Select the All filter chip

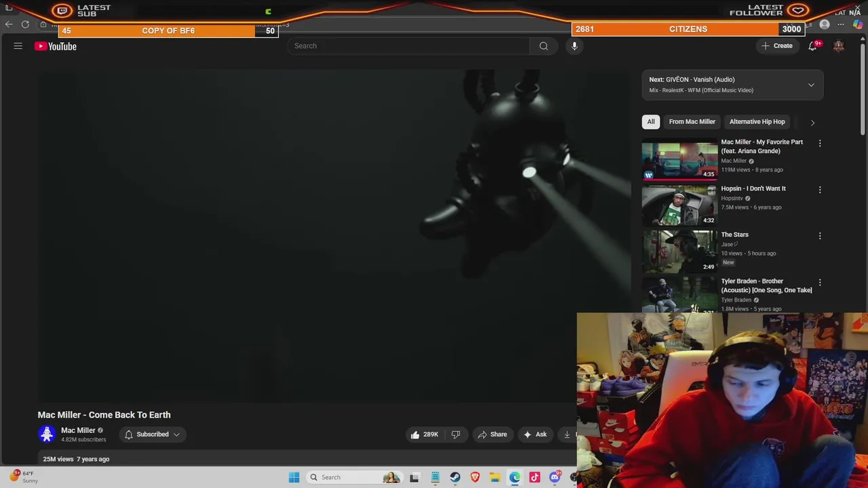tap(651, 122)
